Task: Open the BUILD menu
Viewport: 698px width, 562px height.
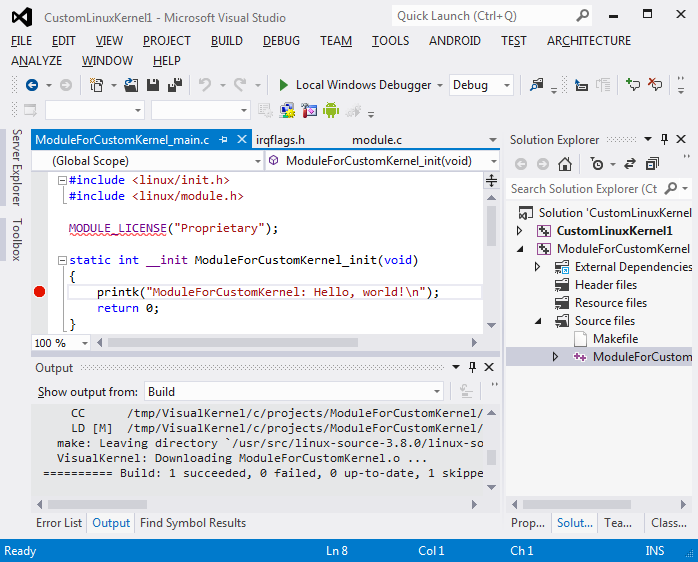Action: 227,41
